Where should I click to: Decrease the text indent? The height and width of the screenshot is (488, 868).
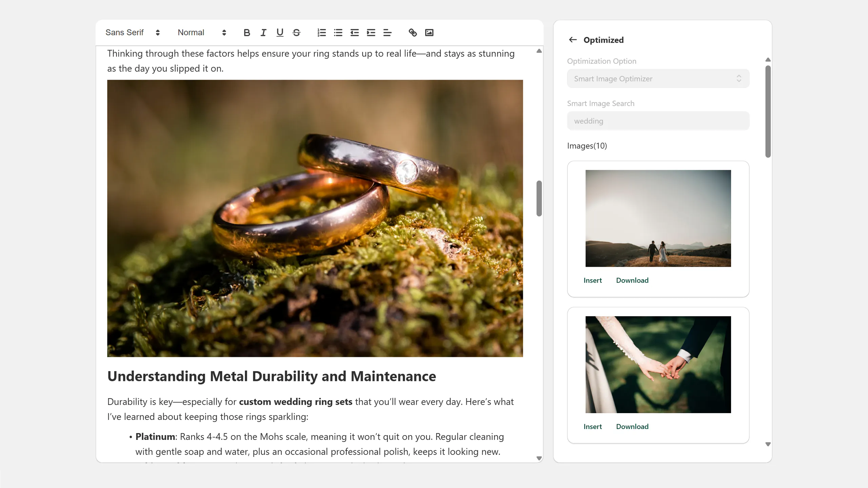(355, 33)
